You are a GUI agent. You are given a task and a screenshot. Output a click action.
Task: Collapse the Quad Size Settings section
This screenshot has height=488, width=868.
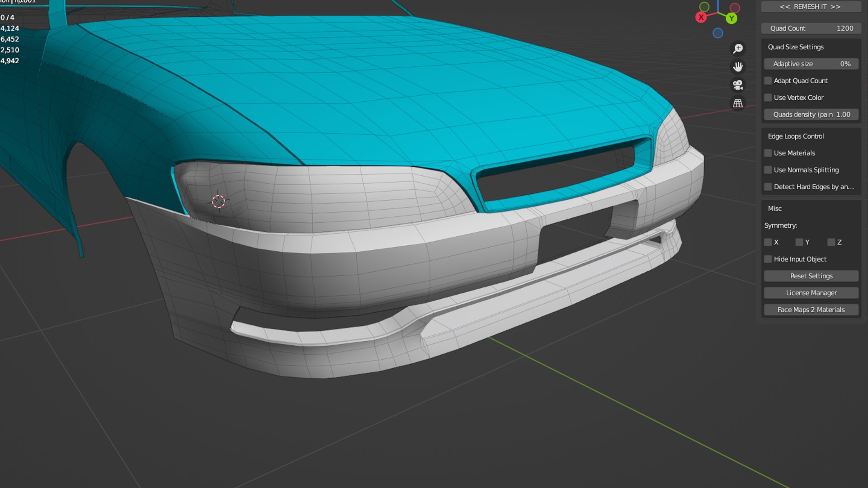pyautogui.click(x=796, y=47)
